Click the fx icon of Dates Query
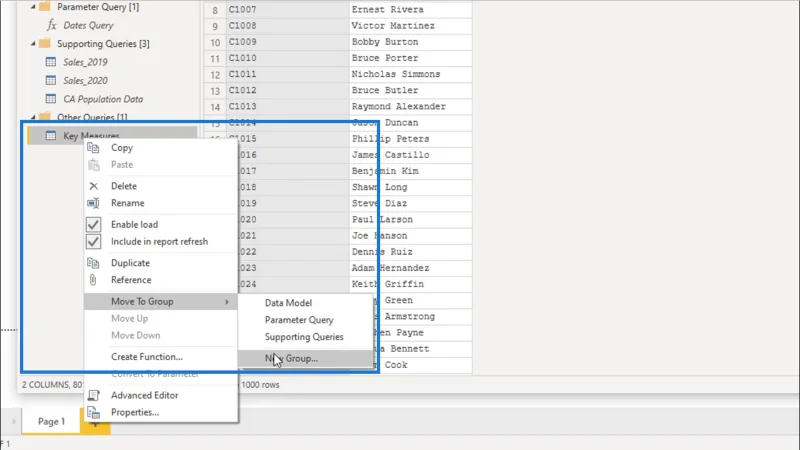The image size is (800, 450). click(x=52, y=25)
